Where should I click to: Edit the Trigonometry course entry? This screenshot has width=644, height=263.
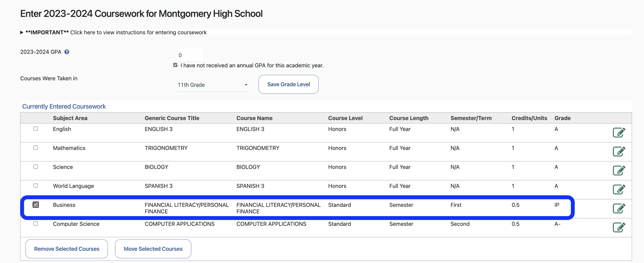tap(619, 152)
